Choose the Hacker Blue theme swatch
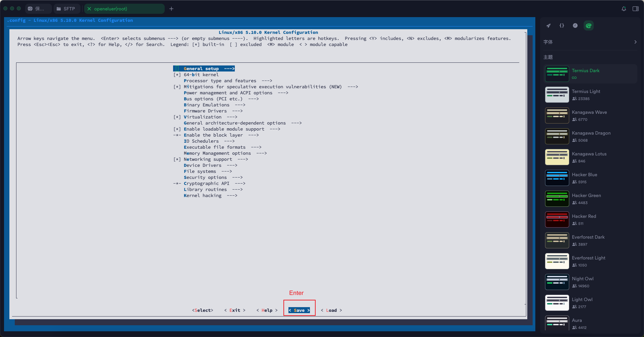This screenshot has height=337, width=644. point(557,178)
